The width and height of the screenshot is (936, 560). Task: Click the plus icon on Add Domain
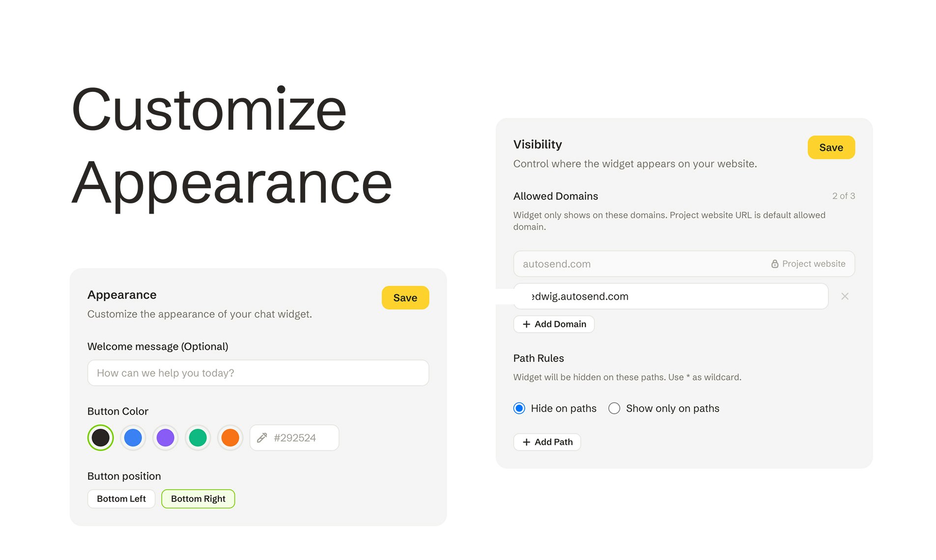[x=526, y=324]
